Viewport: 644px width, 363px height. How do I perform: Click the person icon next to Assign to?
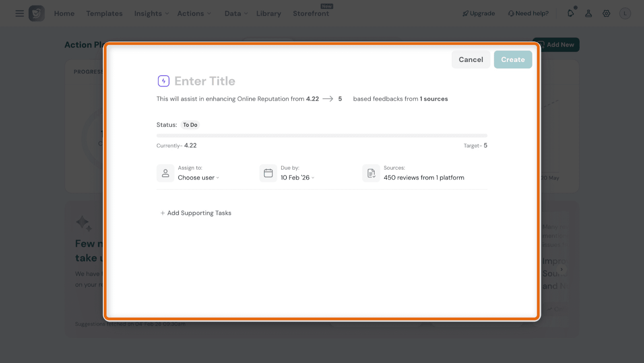(x=165, y=173)
